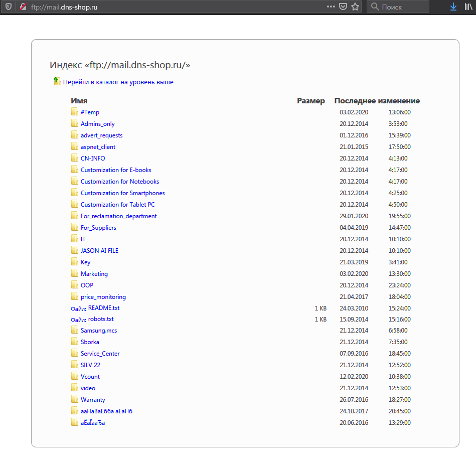Open the downloads arrow icon
The width and height of the screenshot is (476, 472).
453,7
